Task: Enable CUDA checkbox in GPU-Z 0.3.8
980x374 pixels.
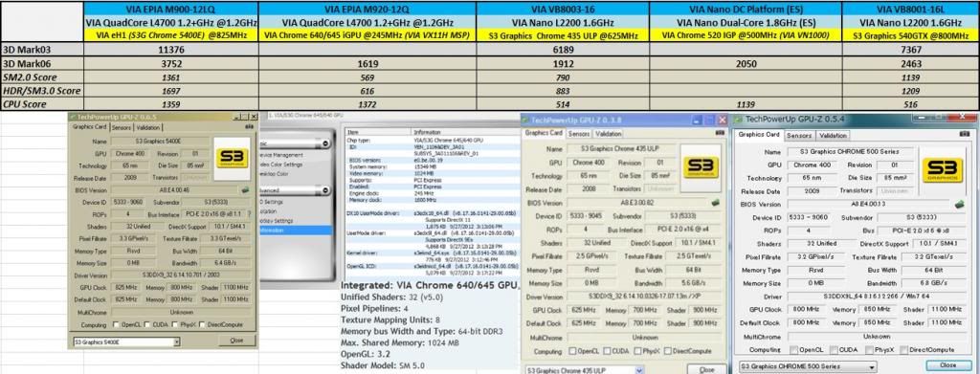Action: tap(606, 351)
